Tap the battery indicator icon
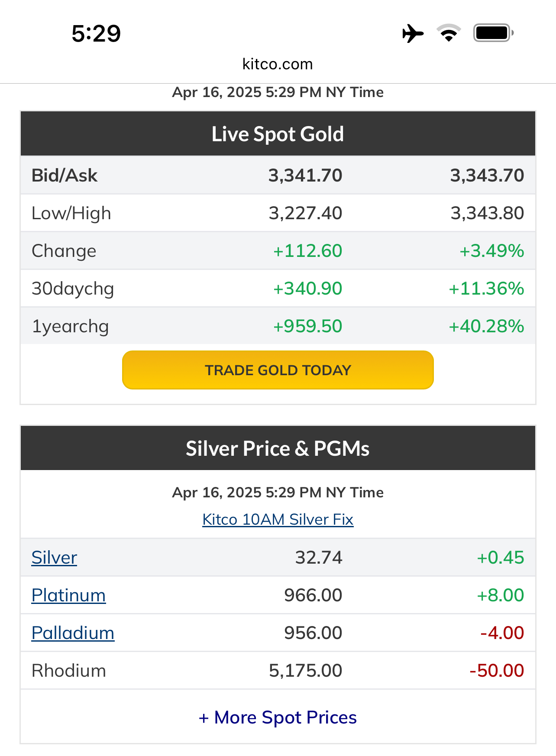This screenshot has height=756, width=556. coord(493,33)
